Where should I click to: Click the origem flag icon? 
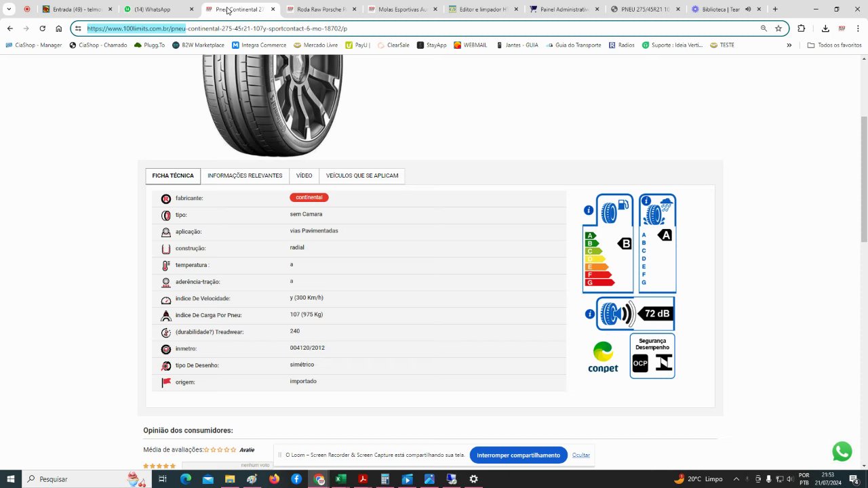pyautogui.click(x=166, y=383)
